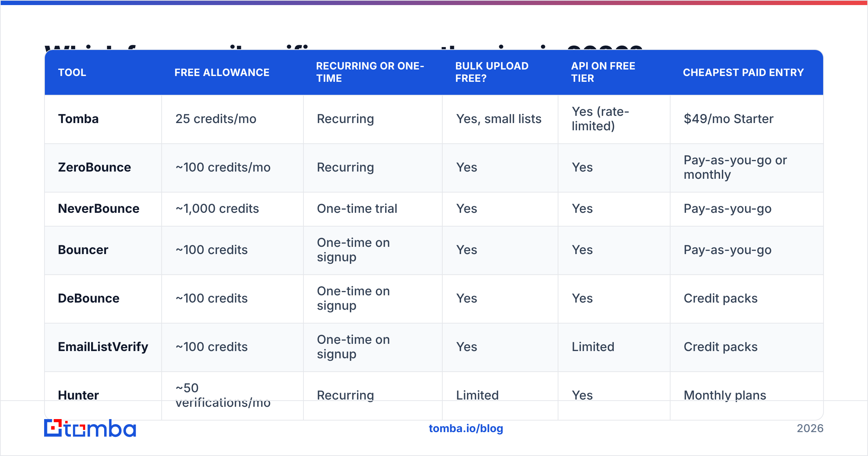868x456 pixels.
Task: Open the tomba.io/blog link
Action: click(x=466, y=428)
